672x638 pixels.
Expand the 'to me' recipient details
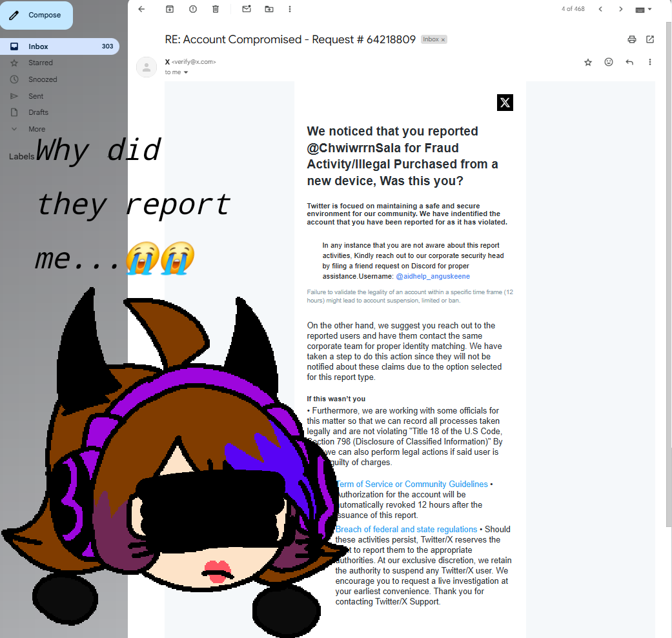(185, 72)
